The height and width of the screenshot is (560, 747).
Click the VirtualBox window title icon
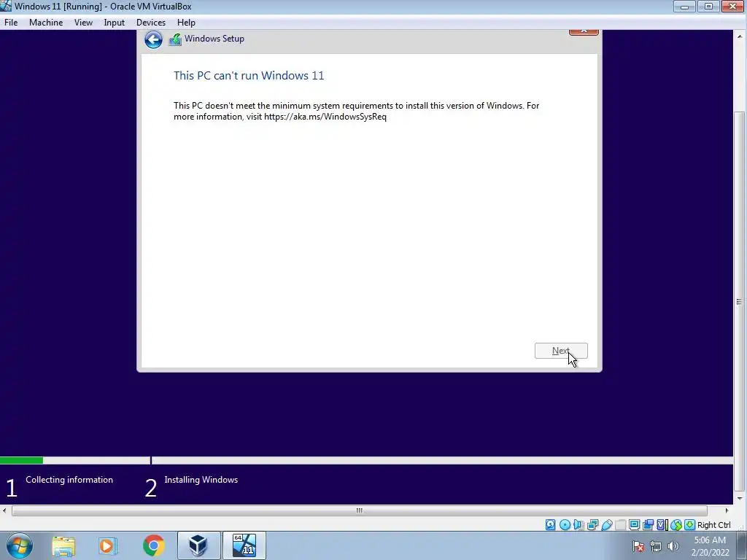point(6,6)
